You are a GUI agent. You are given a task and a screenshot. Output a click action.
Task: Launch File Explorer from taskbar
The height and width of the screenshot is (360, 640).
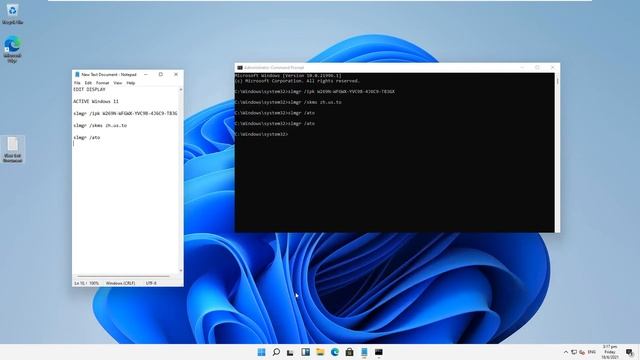point(320,352)
